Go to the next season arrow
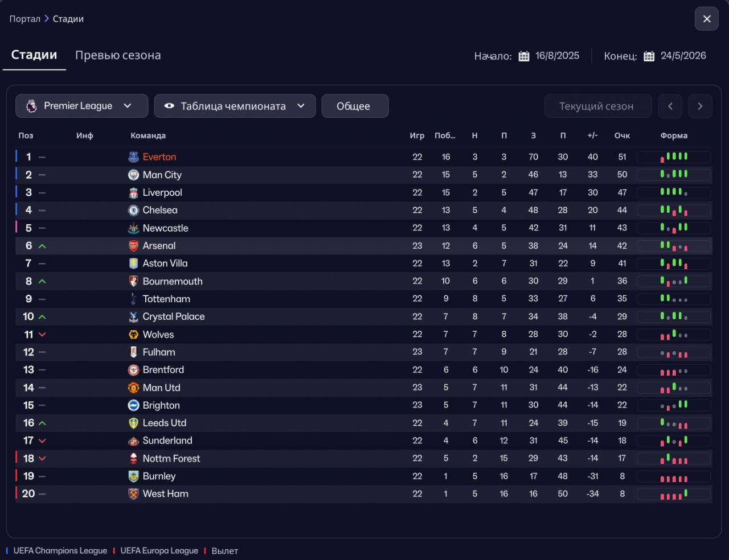The width and height of the screenshot is (729, 560). [x=700, y=106]
